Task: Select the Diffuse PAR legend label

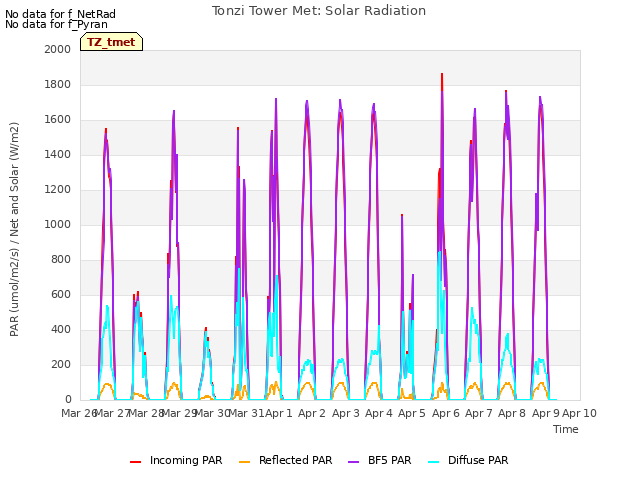Action: [478, 460]
